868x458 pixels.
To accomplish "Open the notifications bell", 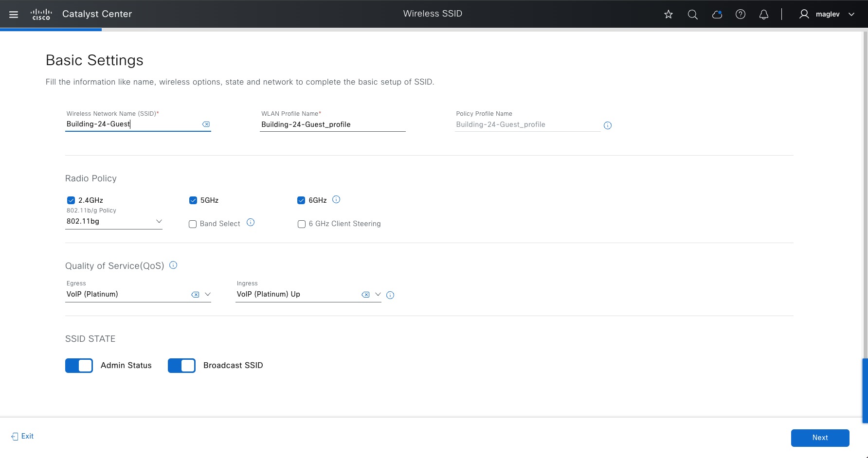I will (x=764, y=15).
